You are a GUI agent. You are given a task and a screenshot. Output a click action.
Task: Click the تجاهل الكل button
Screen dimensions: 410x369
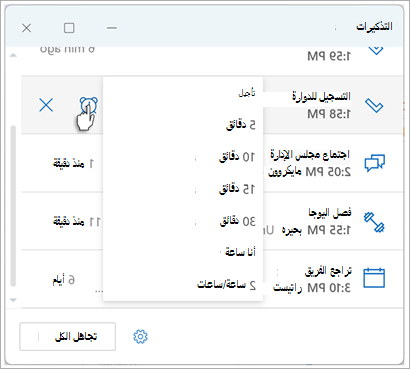(68, 337)
